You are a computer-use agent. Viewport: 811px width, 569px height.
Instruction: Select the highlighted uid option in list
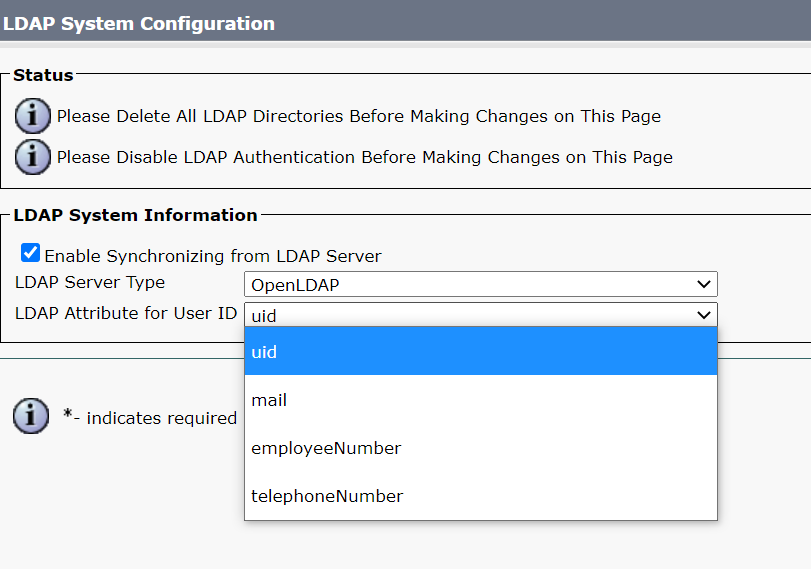[x=480, y=352]
